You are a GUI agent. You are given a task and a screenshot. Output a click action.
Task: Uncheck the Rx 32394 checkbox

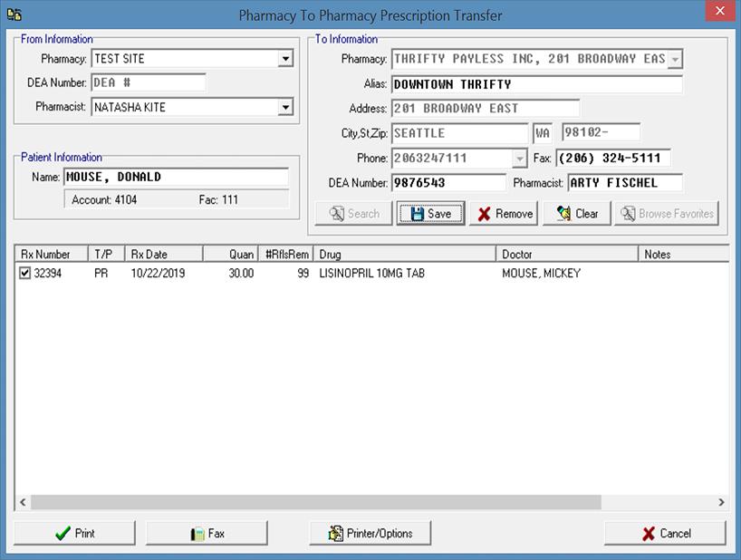pyautogui.click(x=25, y=273)
